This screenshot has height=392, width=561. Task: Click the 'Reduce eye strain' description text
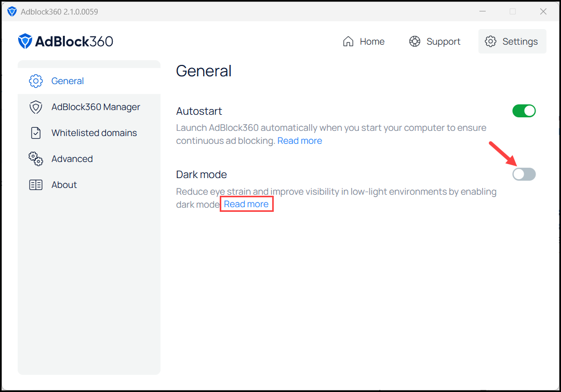pyautogui.click(x=336, y=198)
